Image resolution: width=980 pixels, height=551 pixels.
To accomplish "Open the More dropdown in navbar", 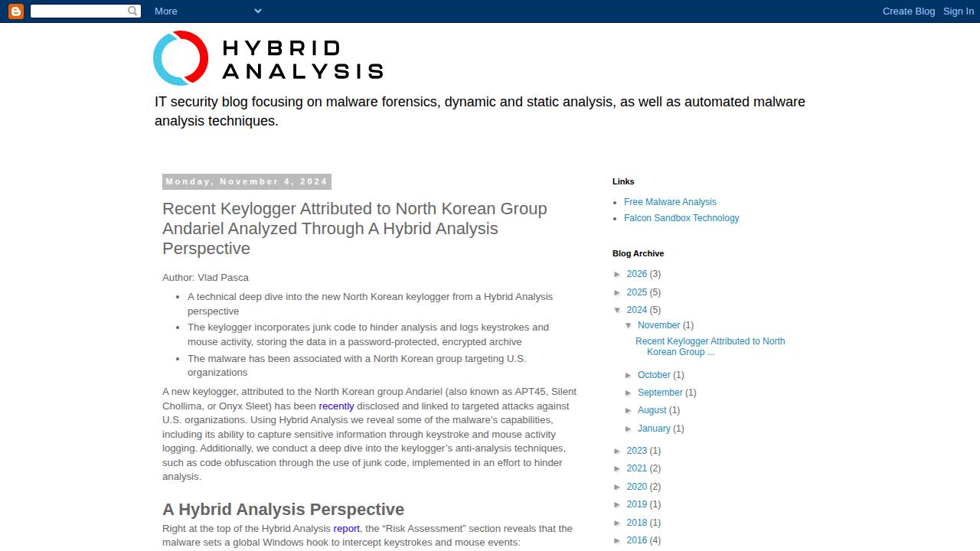I will [207, 11].
